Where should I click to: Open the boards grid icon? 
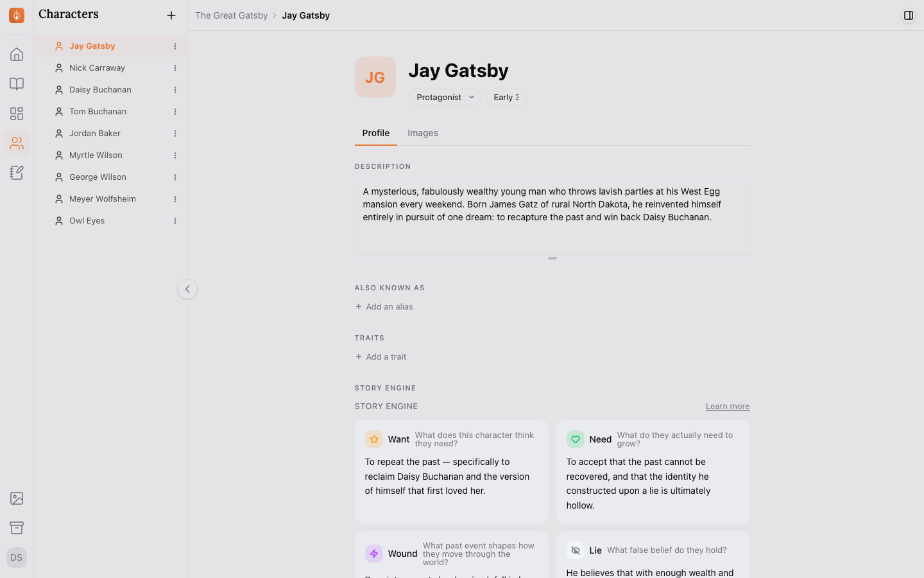click(x=17, y=114)
